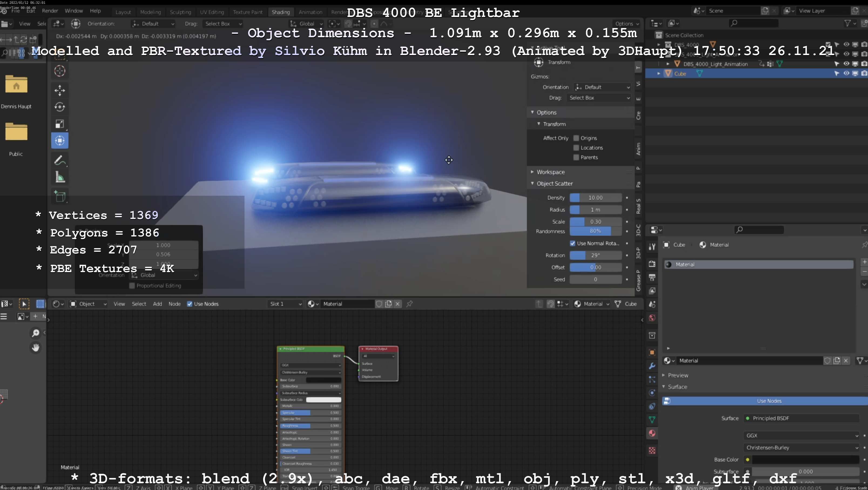Click the new material duplicate icon in node header
Viewport: 868px width, 490px height.
point(389,304)
